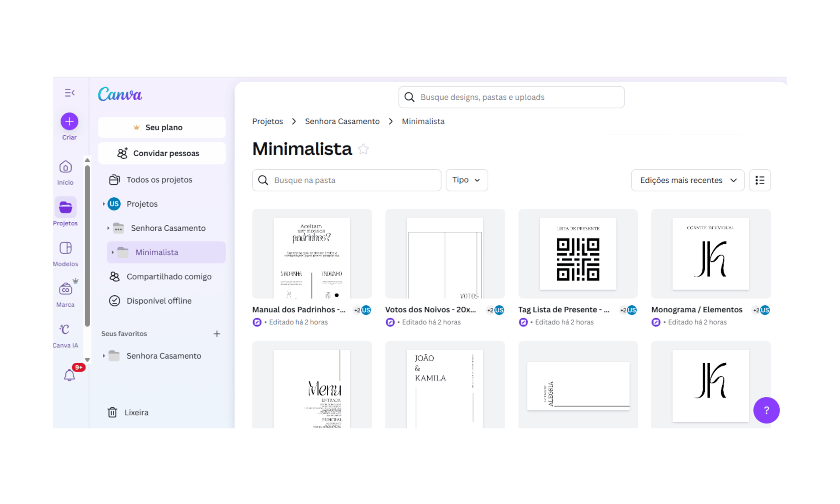840x504 pixels.
Task: Open notifications bell icon
Action: 69,375
